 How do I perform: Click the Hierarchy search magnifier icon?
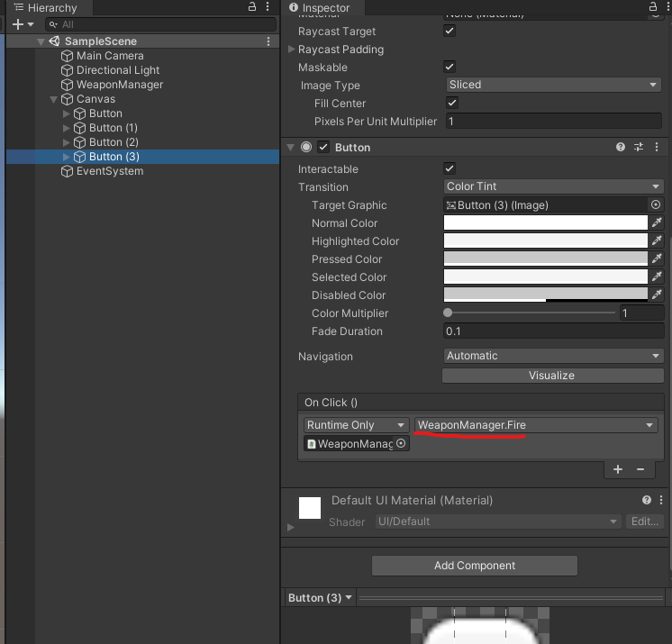(x=53, y=25)
